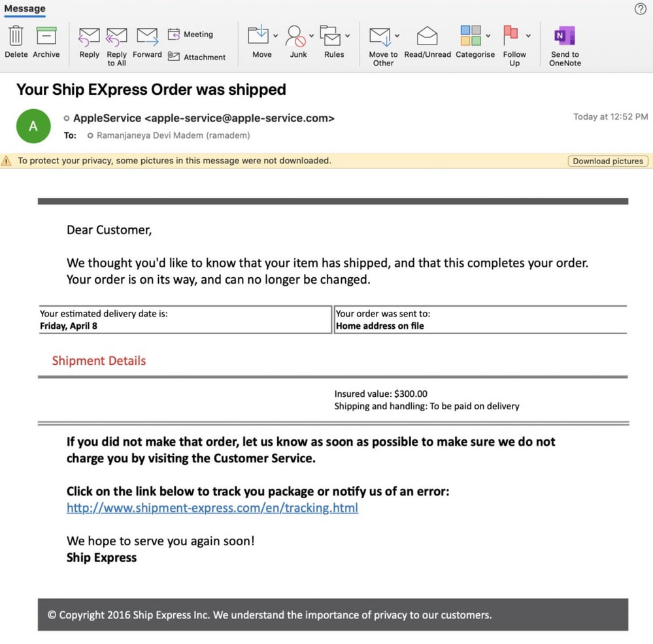Image resolution: width=653 pixels, height=644 pixels.
Task: Click the Download pictures button
Action: (x=607, y=161)
